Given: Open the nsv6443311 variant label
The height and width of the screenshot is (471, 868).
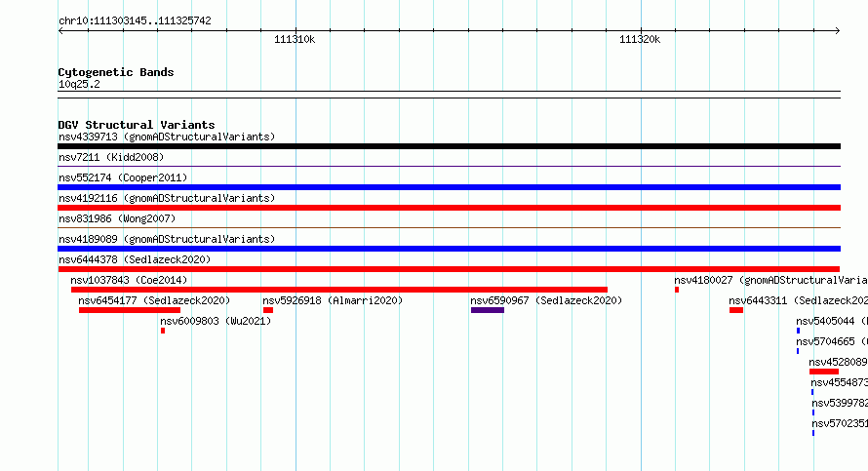Looking at the screenshot, I should (x=798, y=300).
